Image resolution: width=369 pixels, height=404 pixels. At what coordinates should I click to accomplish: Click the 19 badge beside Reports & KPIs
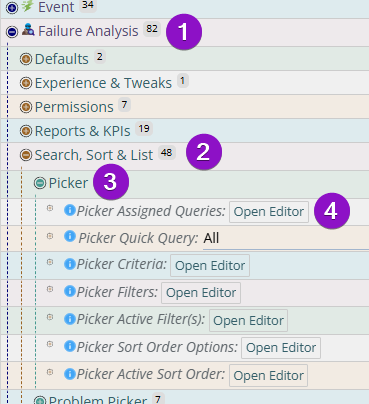[x=144, y=129]
